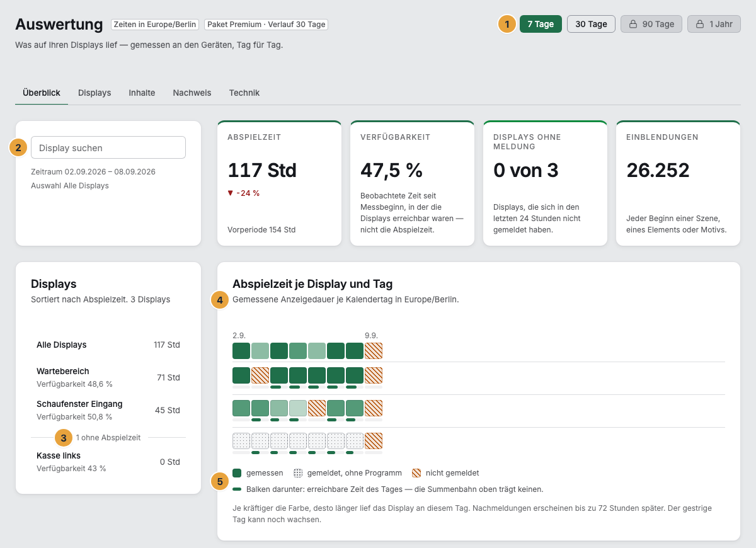The width and height of the screenshot is (756, 548).
Task: Click the Sortiert nach Abspielzeit. 3 Displays text
Action: [100, 300]
